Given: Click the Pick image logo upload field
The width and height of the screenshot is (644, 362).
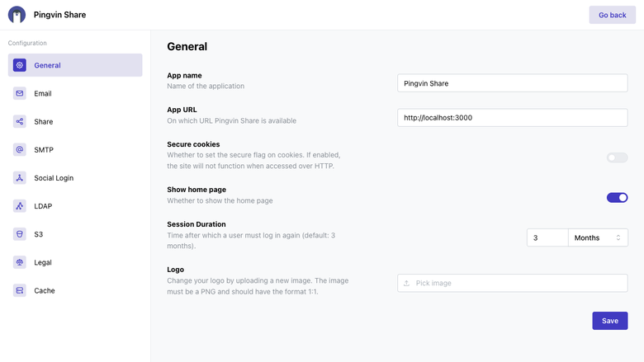Looking at the screenshot, I should [512, 283].
